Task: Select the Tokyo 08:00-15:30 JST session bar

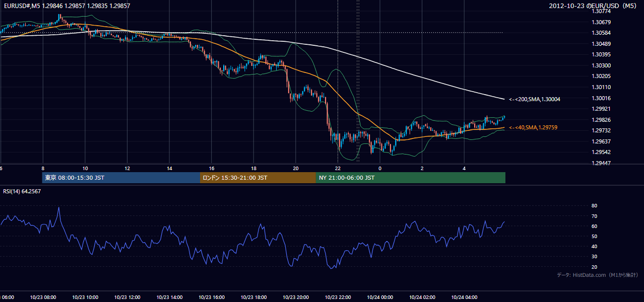Action: tap(121, 178)
